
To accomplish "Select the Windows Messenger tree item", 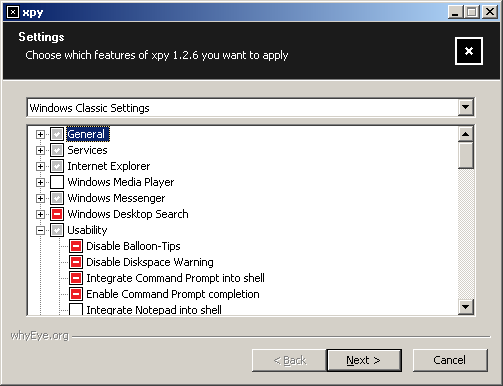I will pyautogui.click(x=116, y=198).
